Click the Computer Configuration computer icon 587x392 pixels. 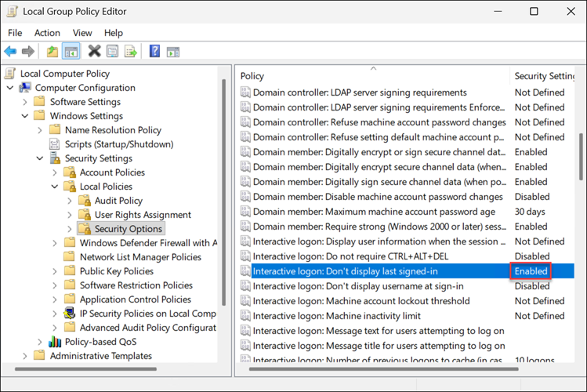pyautogui.click(x=25, y=88)
